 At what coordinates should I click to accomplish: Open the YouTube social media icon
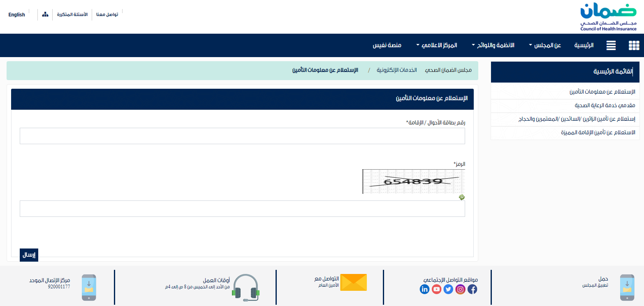tap(436, 289)
